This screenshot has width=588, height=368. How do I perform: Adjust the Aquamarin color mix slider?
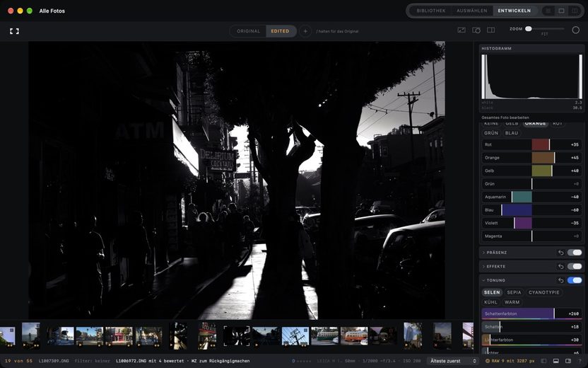pyautogui.click(x=531, y=197)
